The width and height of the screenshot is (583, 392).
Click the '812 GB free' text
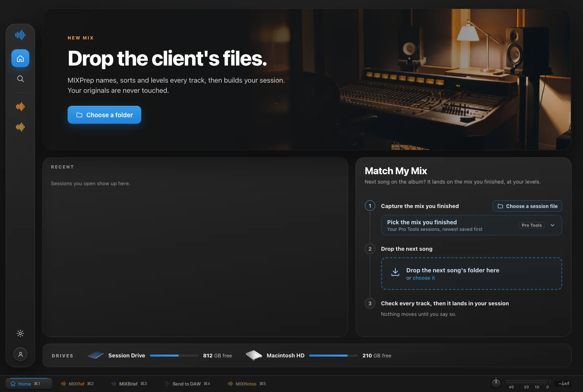217,355
